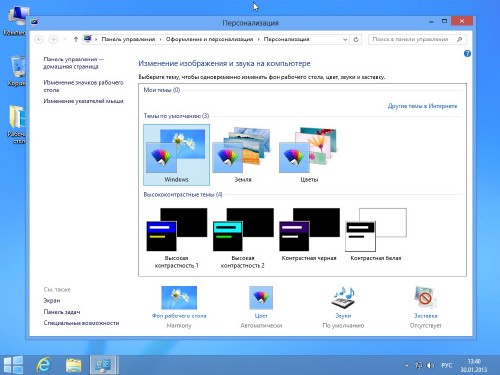Open Изменение значков рабочего стола

point(83,86)
